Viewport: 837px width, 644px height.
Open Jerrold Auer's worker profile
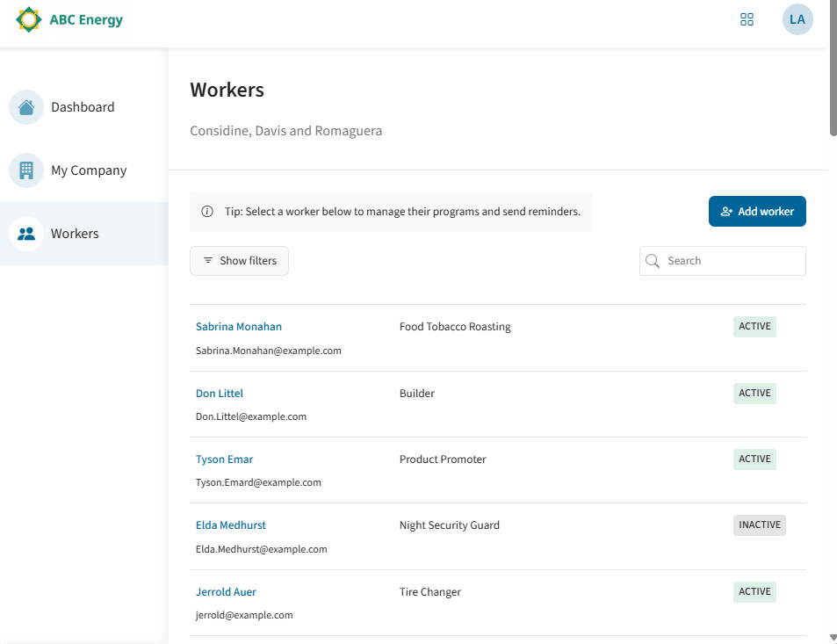pyautogui.click(x=226, y=591)
